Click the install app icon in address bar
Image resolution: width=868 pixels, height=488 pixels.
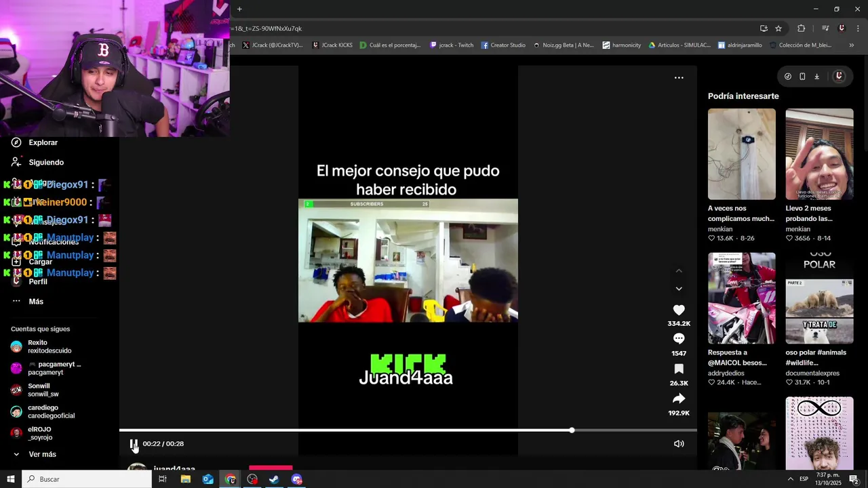point(764,28)
